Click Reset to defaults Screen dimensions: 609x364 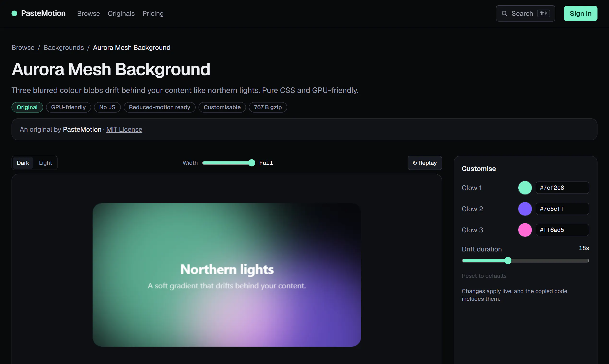click(484, 276)
